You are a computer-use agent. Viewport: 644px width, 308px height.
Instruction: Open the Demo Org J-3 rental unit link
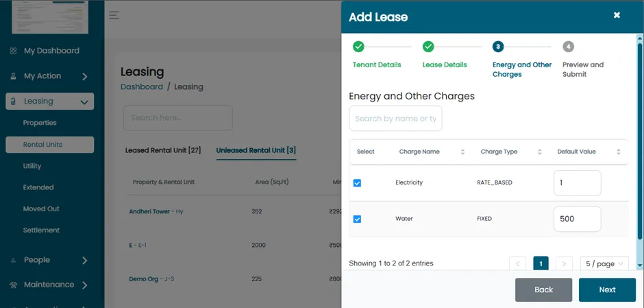(151, 279)
